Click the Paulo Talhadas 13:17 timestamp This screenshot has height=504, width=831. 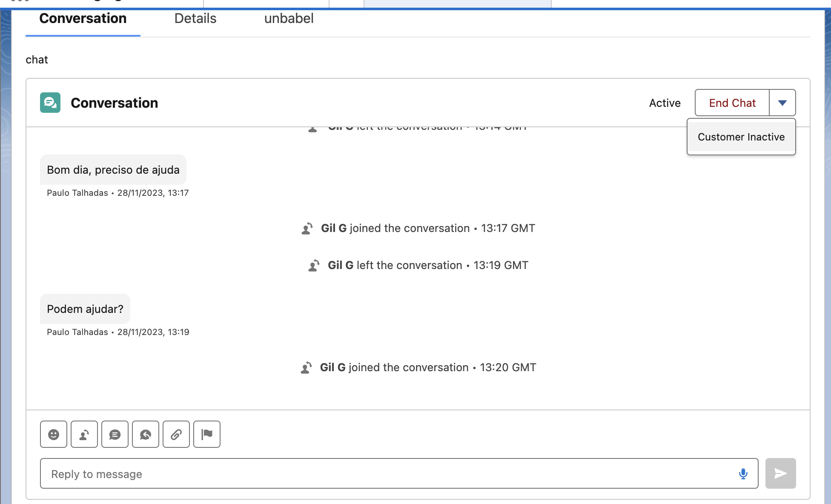pyautogui.click(x=117, y=193)
